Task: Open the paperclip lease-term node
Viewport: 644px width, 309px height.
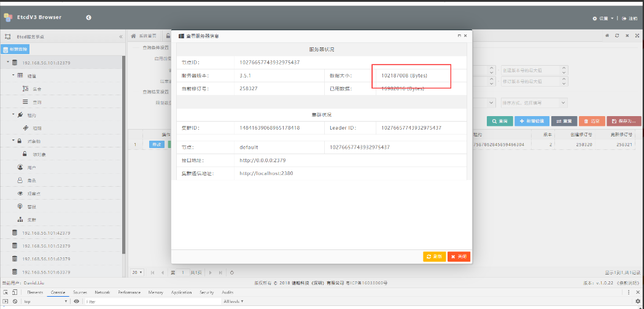Action: click(x=37, y=128)
